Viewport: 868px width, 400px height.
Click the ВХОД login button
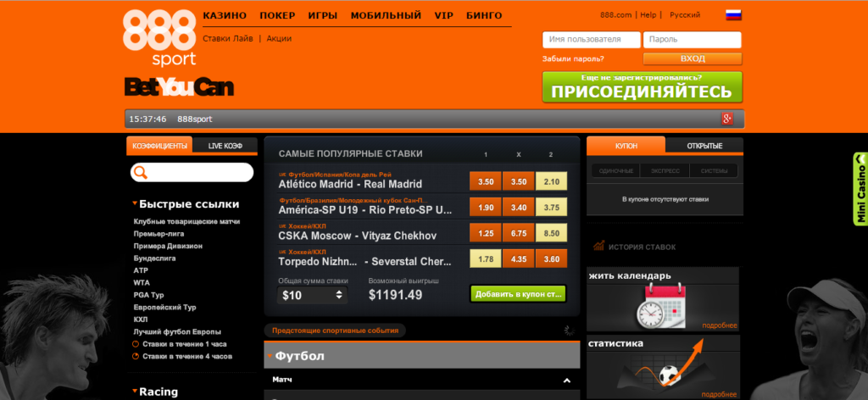point(693,58)
